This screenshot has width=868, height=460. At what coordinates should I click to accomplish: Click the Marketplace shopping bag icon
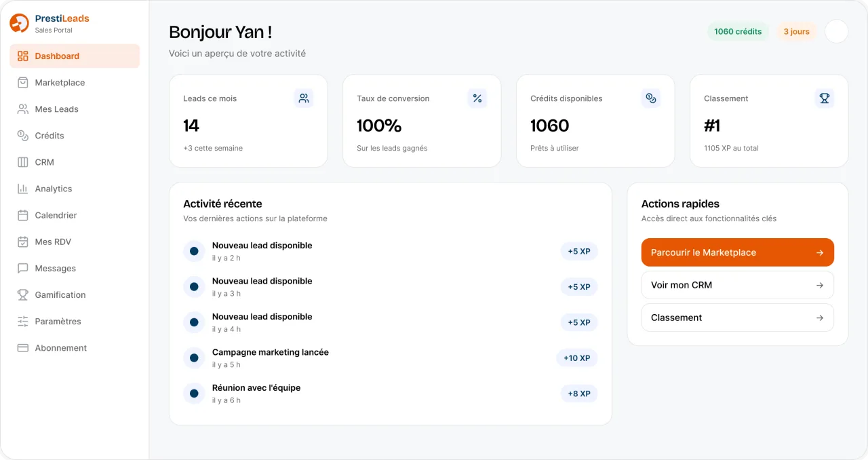point(23,83)
